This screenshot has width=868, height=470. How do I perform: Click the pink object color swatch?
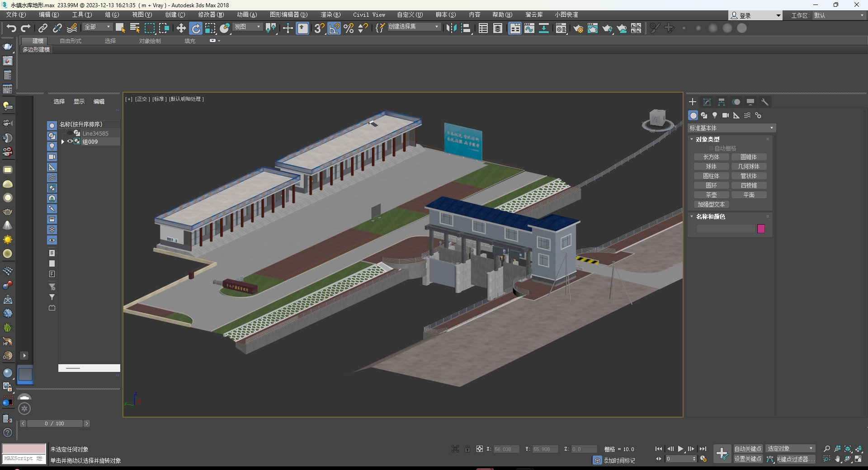(761, 229)
